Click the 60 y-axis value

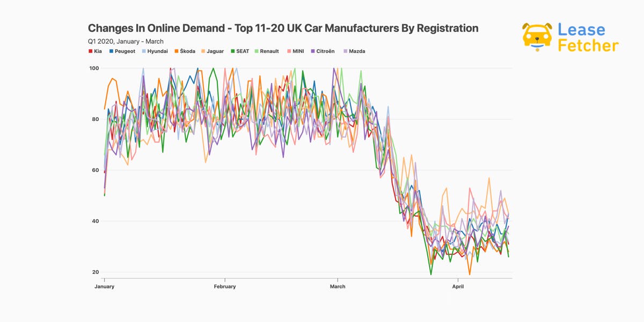[96, 170]
